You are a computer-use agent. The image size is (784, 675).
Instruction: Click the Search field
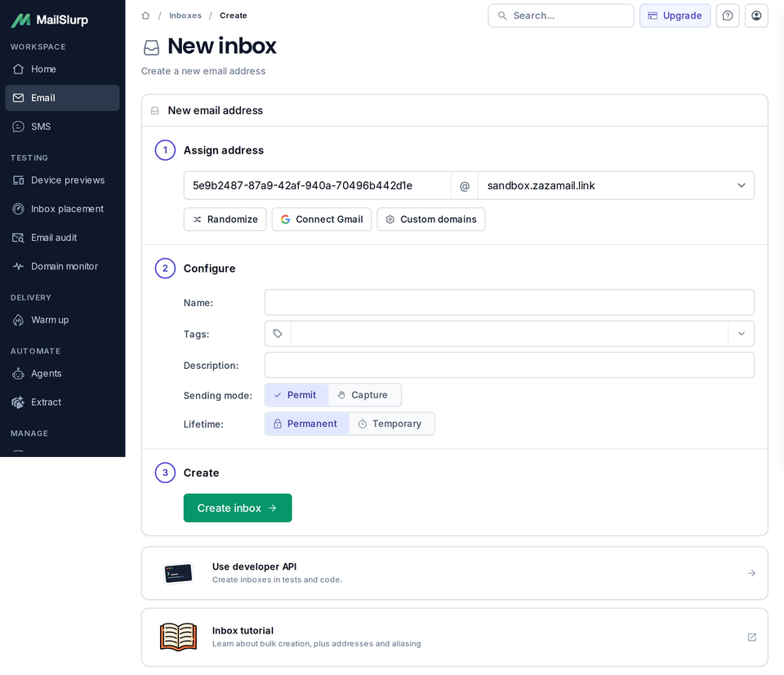point(561,16)
